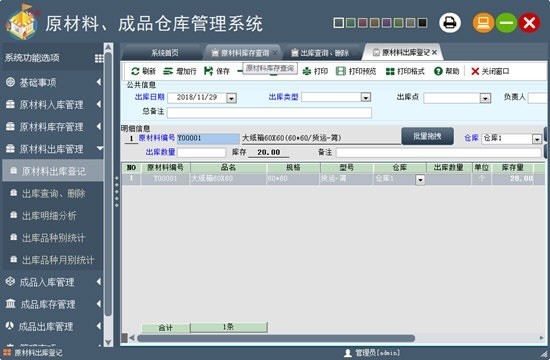The height and width of the screenshot is (360, 550).
Task: Click the 管理员[admin] status bar entry
Action: point(372,353)
